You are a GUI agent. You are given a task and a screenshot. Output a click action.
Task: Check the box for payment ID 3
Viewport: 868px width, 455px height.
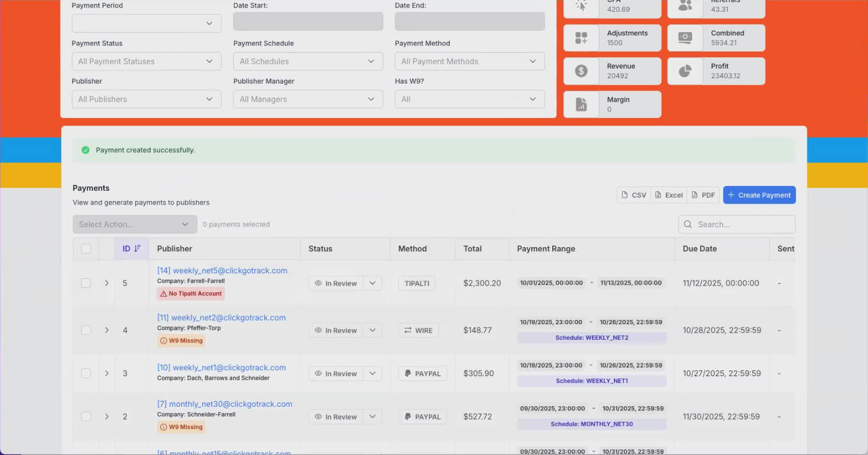pos(86,374)
